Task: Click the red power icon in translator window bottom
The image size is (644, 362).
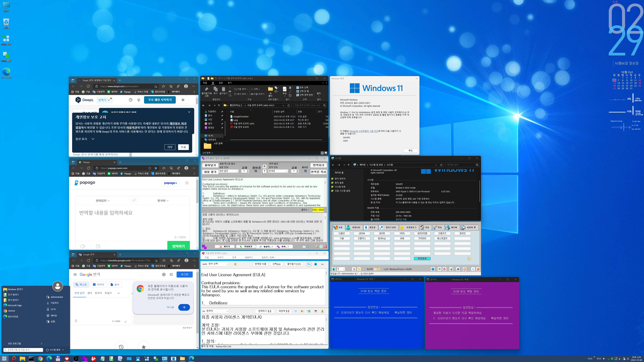Action: pos(325,247)
